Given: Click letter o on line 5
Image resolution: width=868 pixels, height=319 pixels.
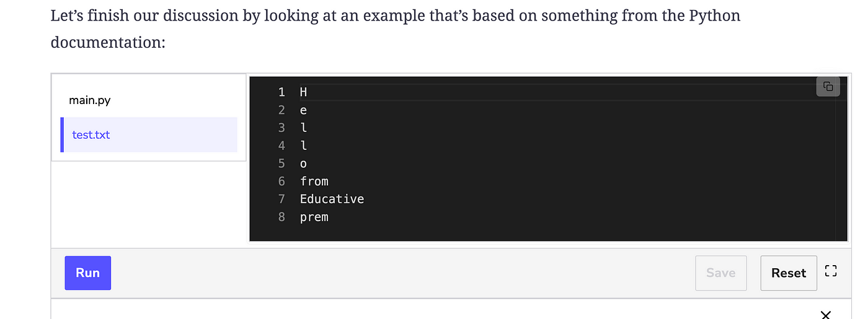Looking at the screenshot, I should point(303,164).
